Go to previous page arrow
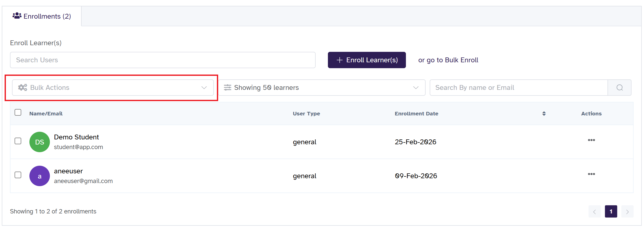This screenshot has width=644, height=240. pyautogui.click(x=594, y=212)
